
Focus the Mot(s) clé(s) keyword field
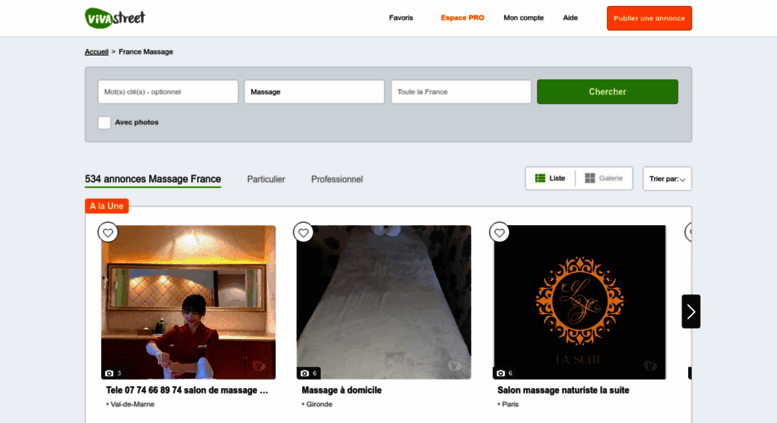[x=168, y=92]
